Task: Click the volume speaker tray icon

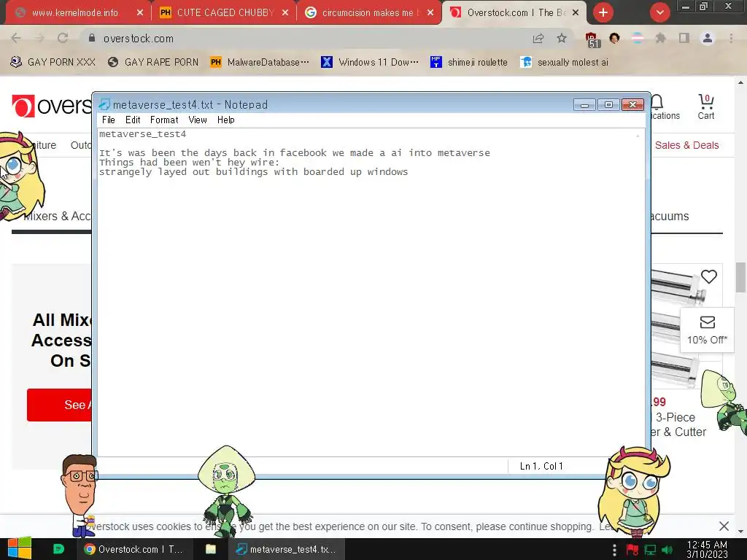Action: (x=667, y=550)
